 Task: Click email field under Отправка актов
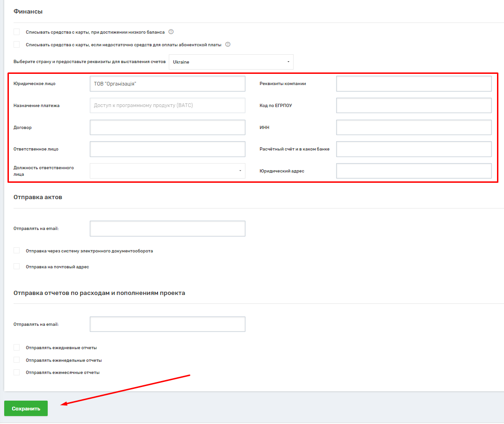pos(167,229)
